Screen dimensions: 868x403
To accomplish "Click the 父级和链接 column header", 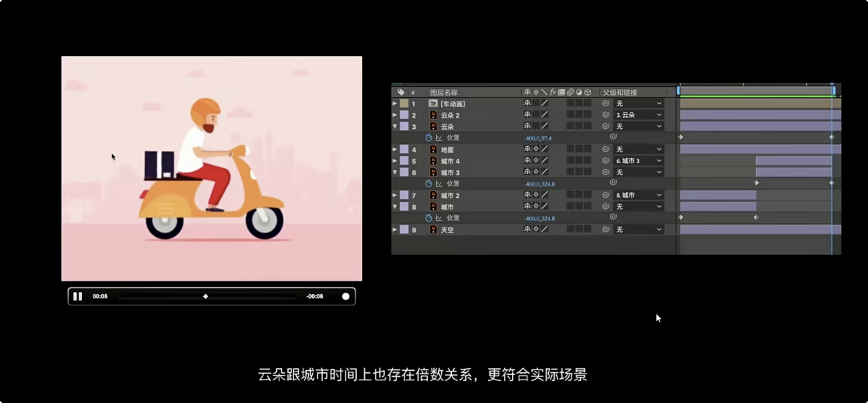I will tap(620, 92).
